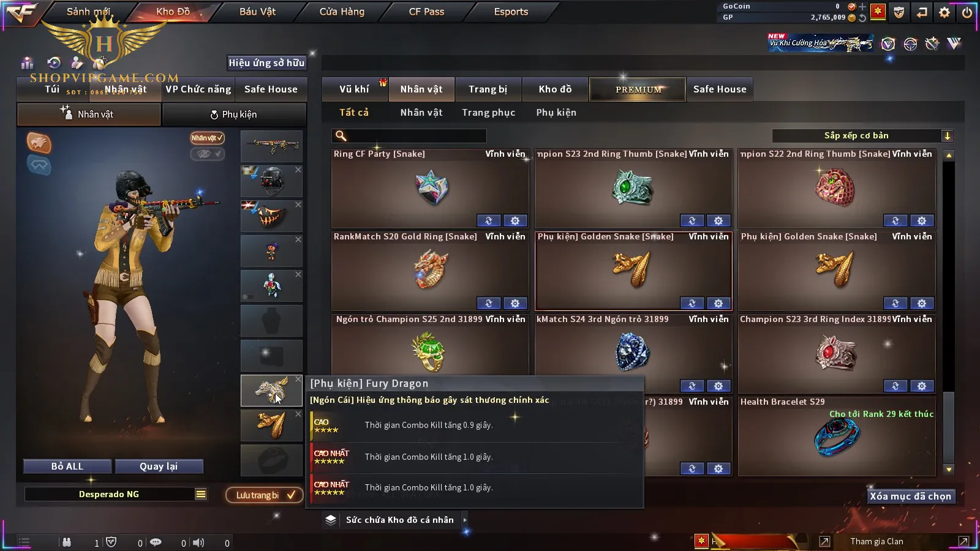Open the CF Pass menu
980x551 pixels.
point(426,12)
